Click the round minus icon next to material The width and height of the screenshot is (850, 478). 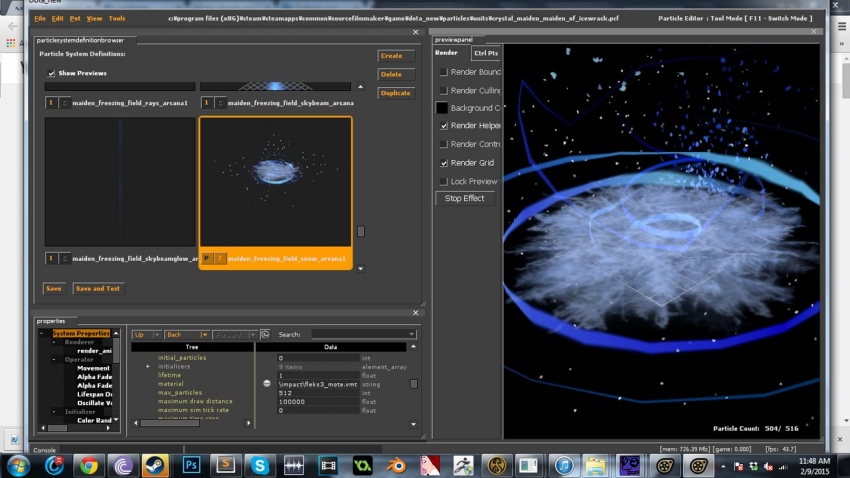coord(267,384)
